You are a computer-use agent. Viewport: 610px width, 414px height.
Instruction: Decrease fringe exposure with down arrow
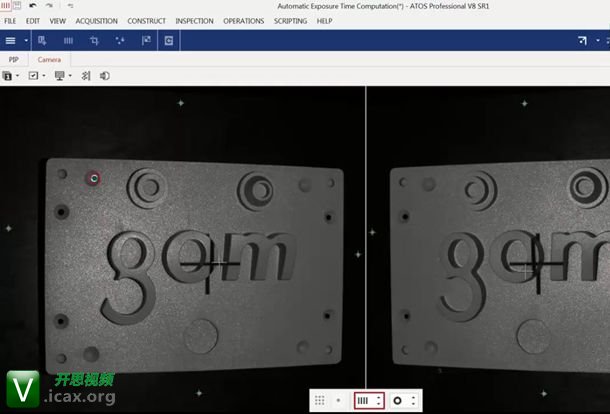(379, 404)
